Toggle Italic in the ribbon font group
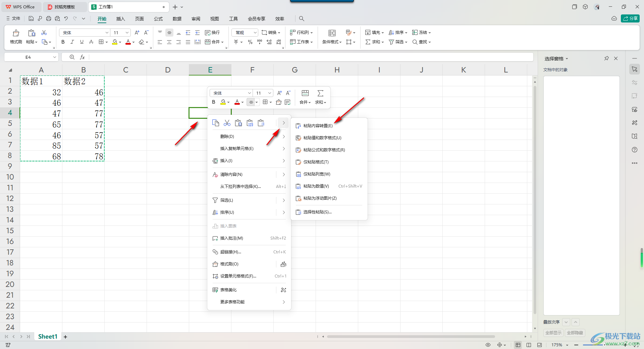The height and width of the screenshot is (349, 644). tap(72, 42)
